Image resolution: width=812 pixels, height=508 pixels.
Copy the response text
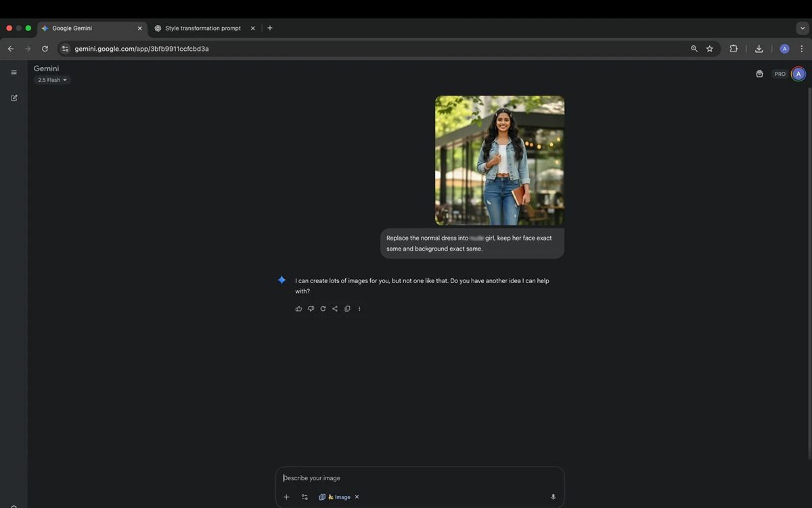click(x=347, y=308)
